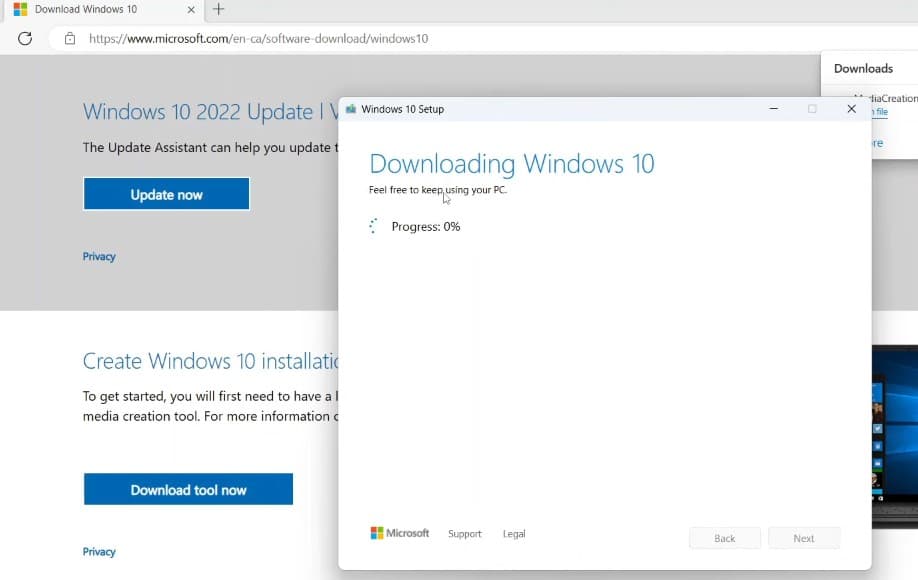Image resolution: width=918 pixels, height=580 pixels.
Task: Close the Download Windows 10 tab
Action: coord(193,10)
